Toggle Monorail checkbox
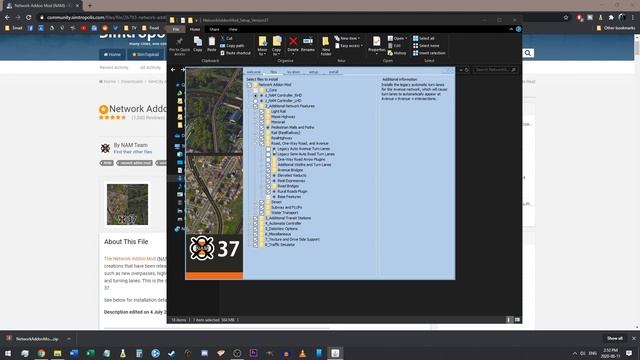Screen dimensions: 640x360 point(262,122)
